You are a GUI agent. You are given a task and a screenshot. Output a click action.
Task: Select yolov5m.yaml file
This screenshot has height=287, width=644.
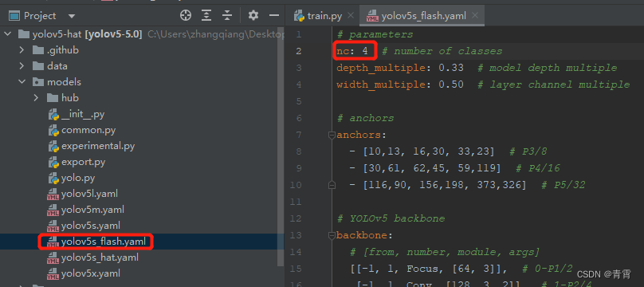click(x=92, y=210)
